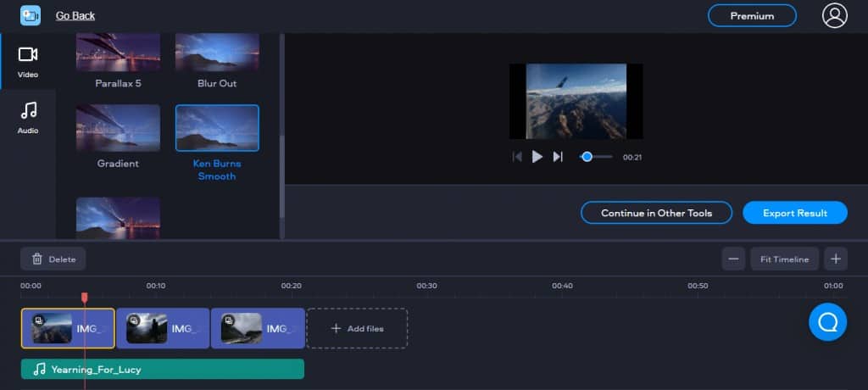Click the Add files placeholder
868x390 pixels.
pos(357,328)
